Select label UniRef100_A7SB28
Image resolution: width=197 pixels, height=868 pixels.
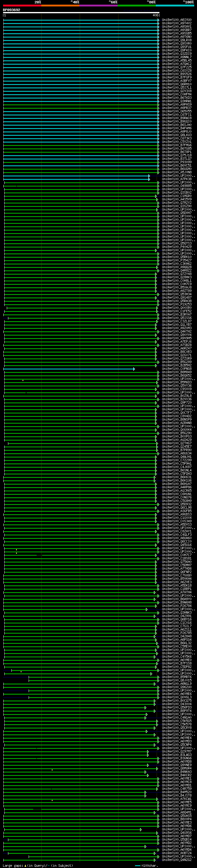177,345
